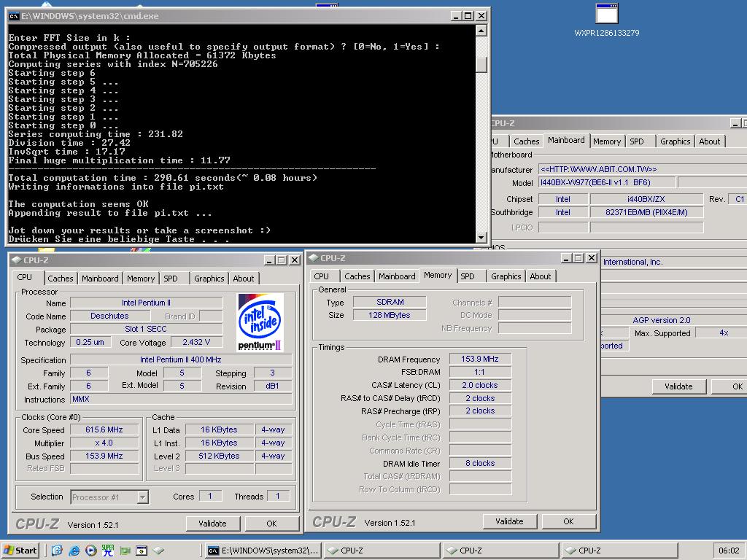This screenshot has height=560, width=747.
Task: Open SPD tab in CPU window
Action: (x=171, y=279)
